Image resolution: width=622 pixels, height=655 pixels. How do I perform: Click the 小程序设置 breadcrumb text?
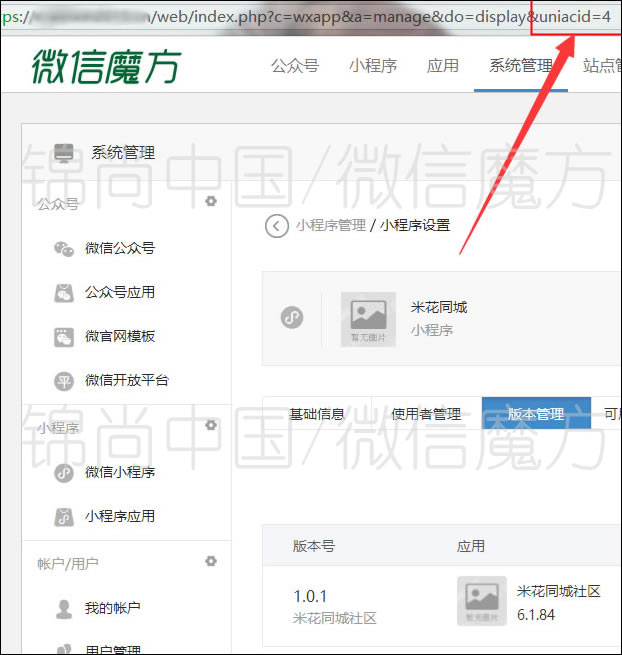coord(415,226)
